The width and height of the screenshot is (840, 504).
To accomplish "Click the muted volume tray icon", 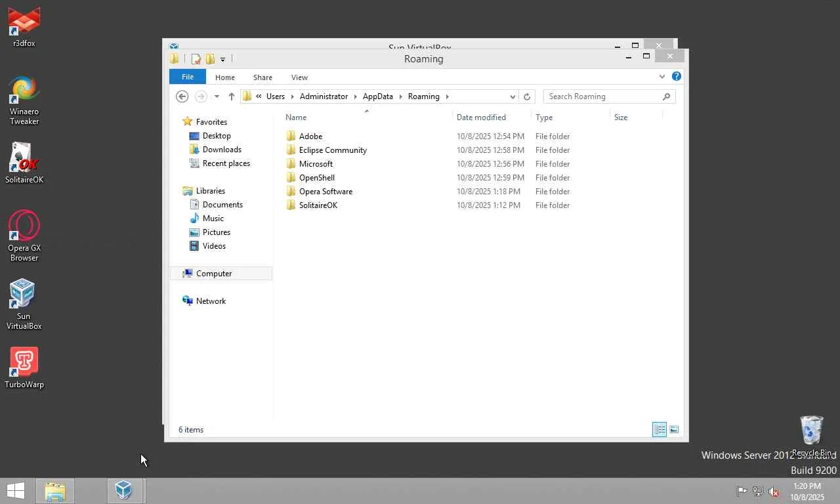I will [x=774, y=491].
